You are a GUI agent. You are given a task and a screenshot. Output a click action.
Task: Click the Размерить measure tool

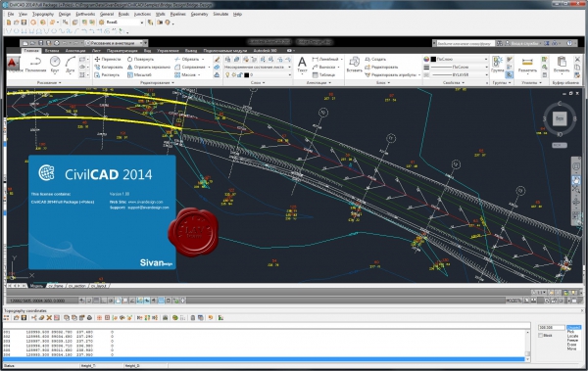(527, 65)
